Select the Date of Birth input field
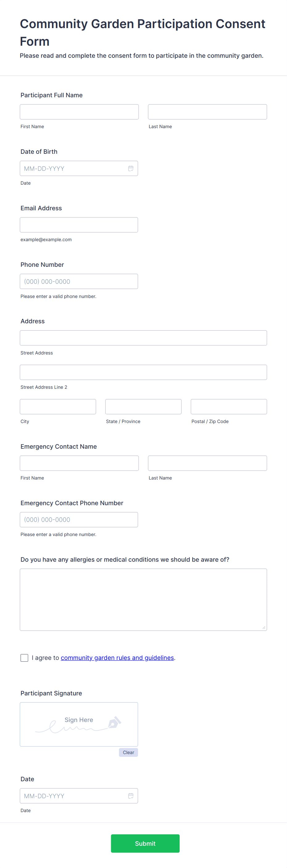The height and width of the screenshot is (868, 287). pyautogui.click(x=79, y=169)
